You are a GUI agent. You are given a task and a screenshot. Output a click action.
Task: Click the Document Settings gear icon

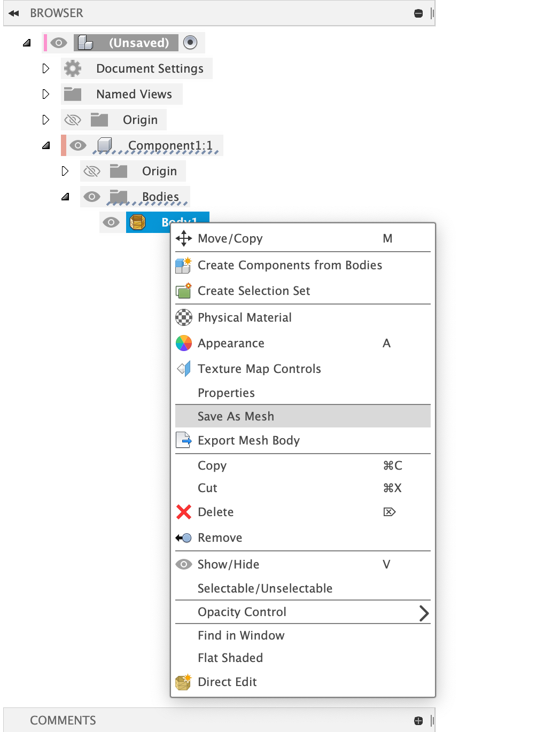pyautogui.click(x=73, y=68)
